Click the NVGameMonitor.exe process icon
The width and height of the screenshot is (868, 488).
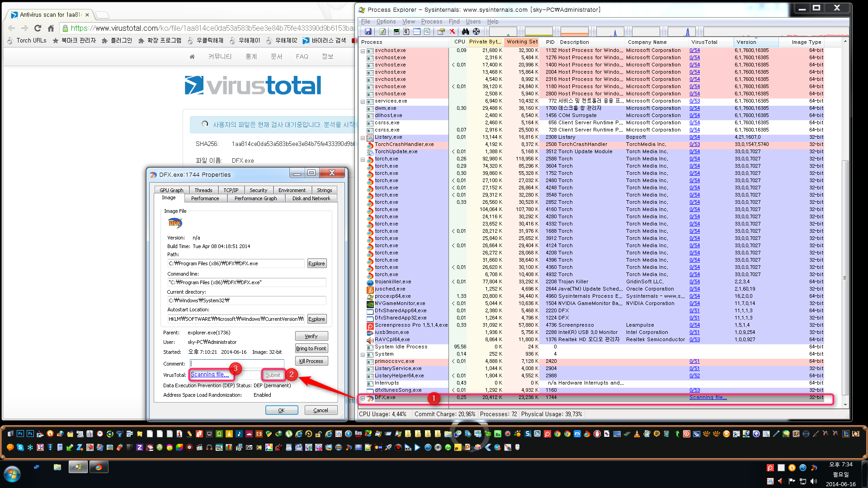tap(370, 304)
